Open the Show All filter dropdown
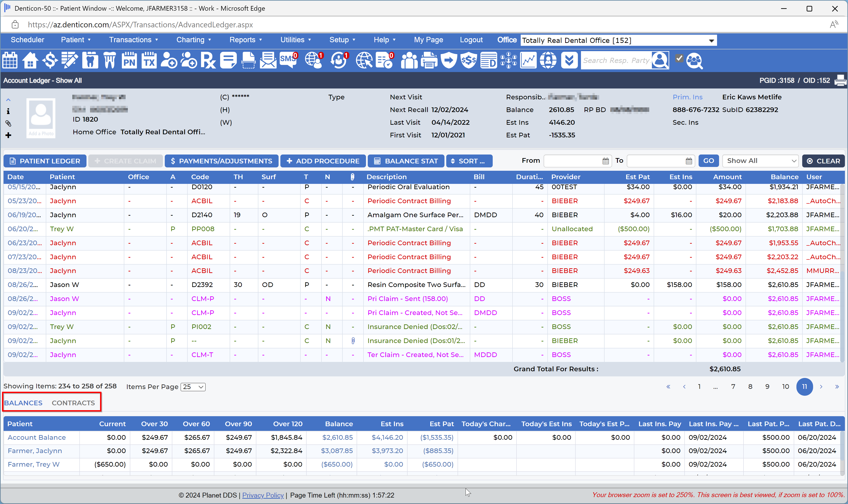 point(760,161)
